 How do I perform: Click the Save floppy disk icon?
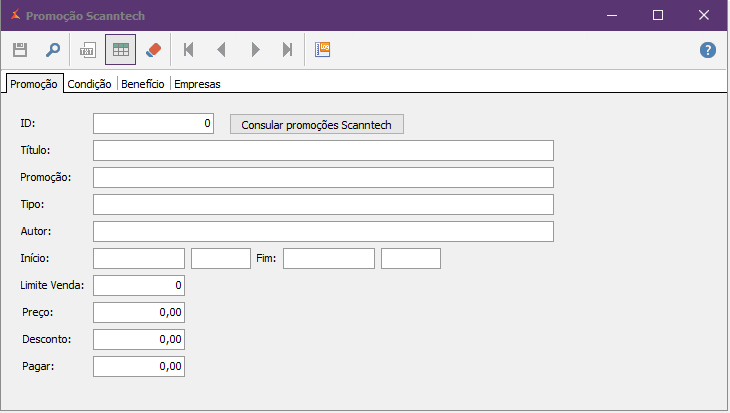click(20, 49)
